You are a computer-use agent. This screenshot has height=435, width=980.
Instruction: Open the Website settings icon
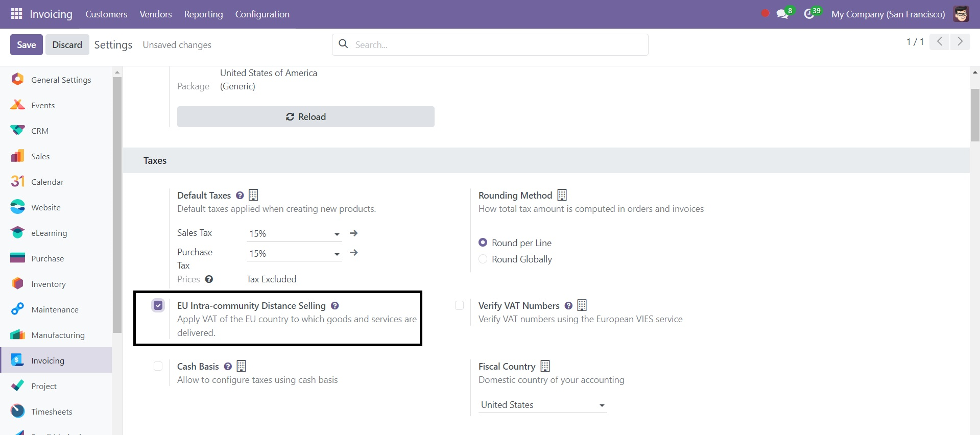pyautogui.click(x=17, y=207)
